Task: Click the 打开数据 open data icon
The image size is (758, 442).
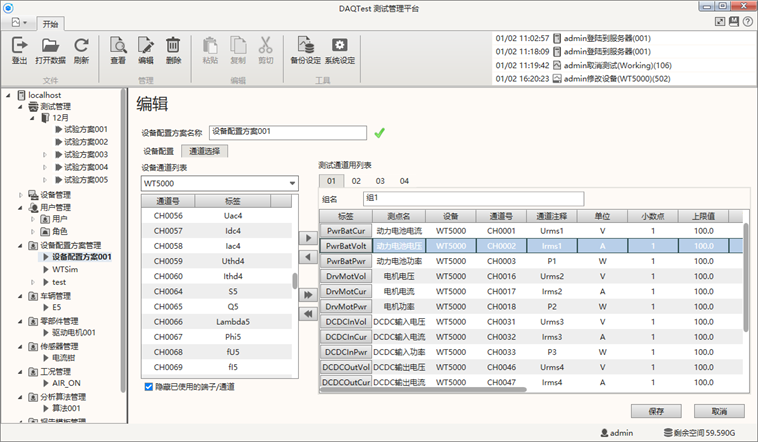Action: click(52, 46)
